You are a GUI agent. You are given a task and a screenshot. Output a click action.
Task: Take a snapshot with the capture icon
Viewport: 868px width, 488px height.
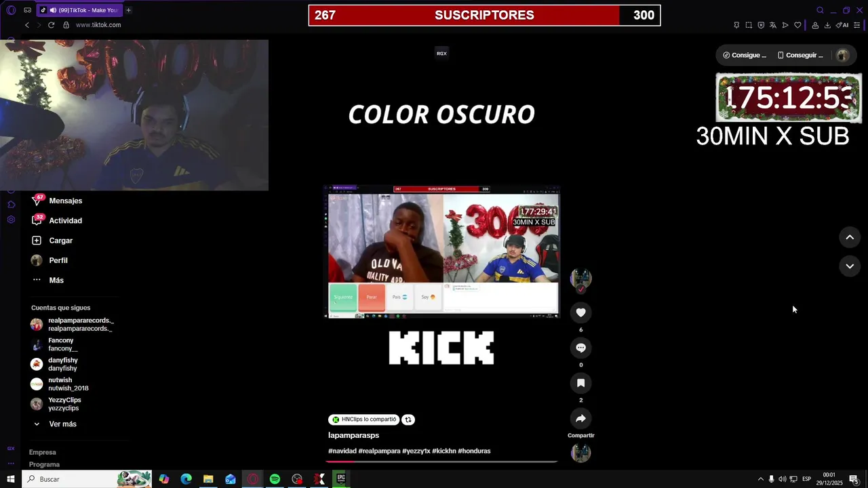point(749,25)
